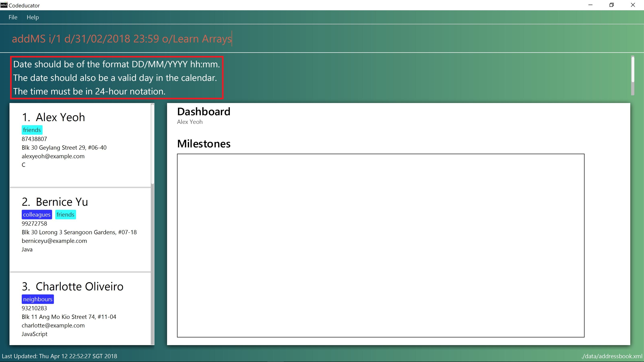Minimize the Codeducator window
This screenshot has height=362, width=644.
(590, 5)
